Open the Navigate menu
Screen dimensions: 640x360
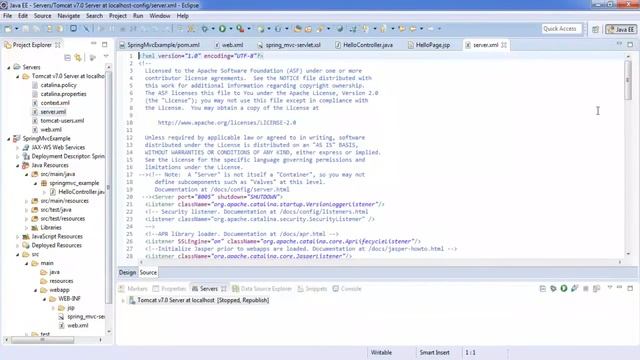pos(69,16)
